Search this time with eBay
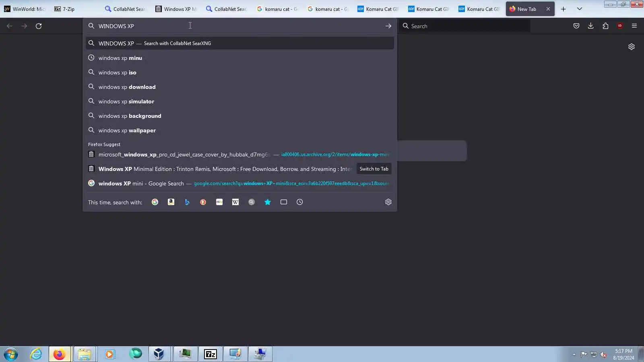The width and height of the screenshot is (644, 362). (x=219, y=202)
